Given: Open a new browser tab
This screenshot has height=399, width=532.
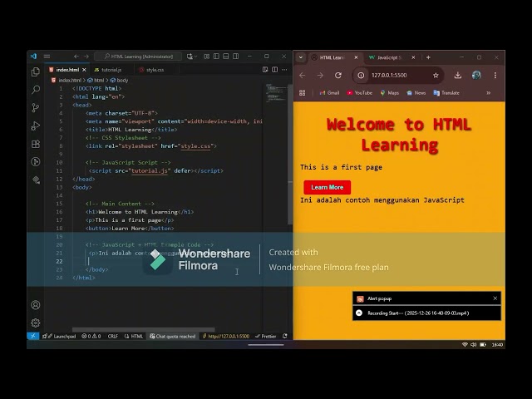Looking at the screenshot, I should tap(428, 57).
